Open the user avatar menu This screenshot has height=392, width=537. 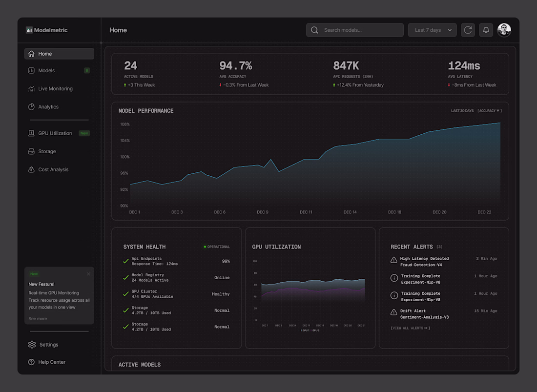point(504,30)
